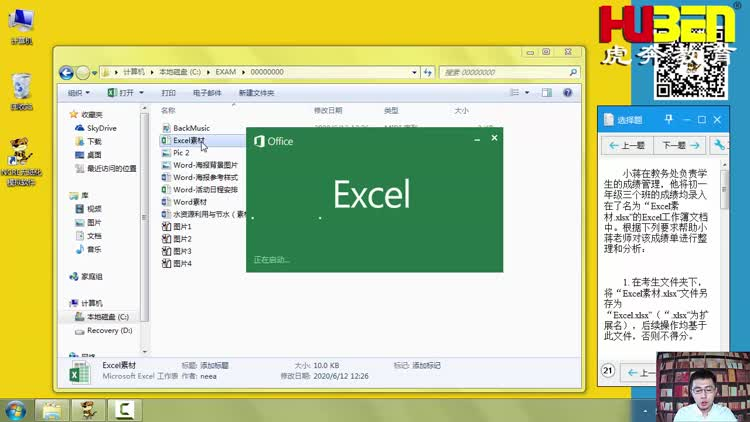Go to next question with 下一题
750x422 pixels.
coord(680,145)
